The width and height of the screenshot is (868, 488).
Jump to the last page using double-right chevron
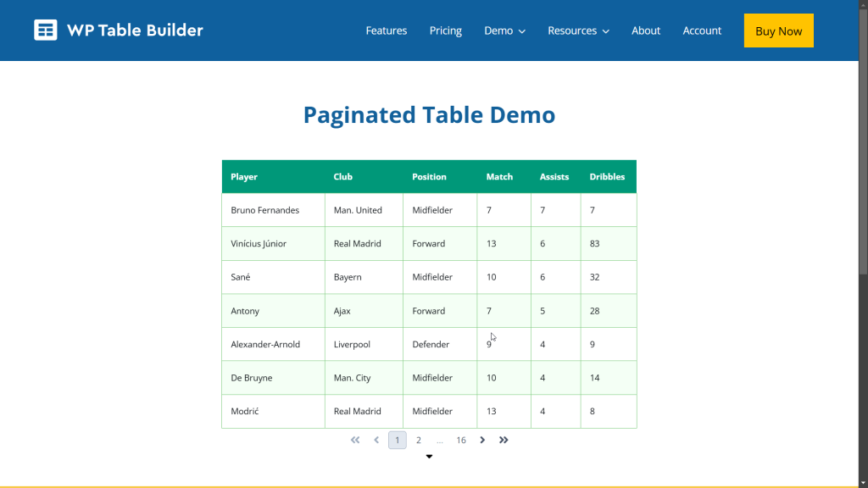tap(504, 440)
